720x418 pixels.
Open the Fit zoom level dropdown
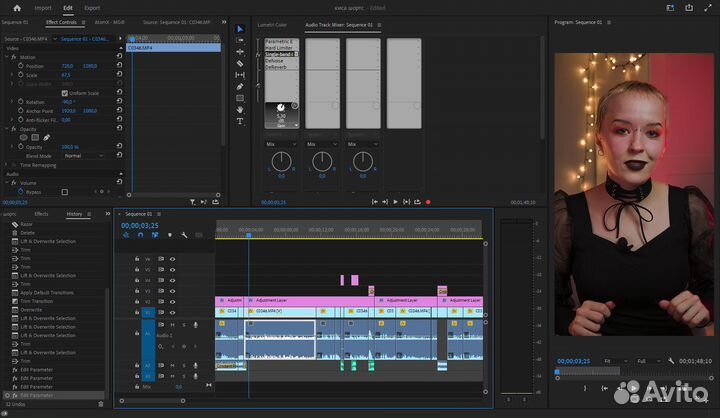pos(615,360)
